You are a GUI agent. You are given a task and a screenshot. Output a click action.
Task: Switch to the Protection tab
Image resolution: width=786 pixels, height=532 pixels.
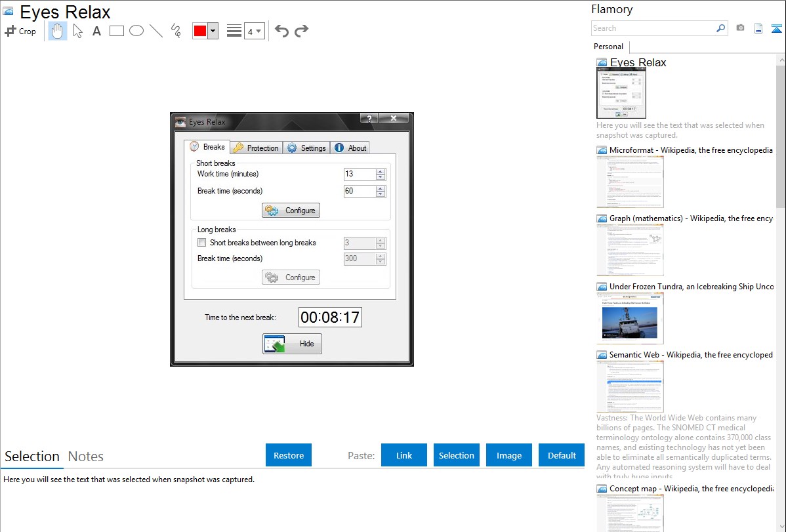point(256,148)
